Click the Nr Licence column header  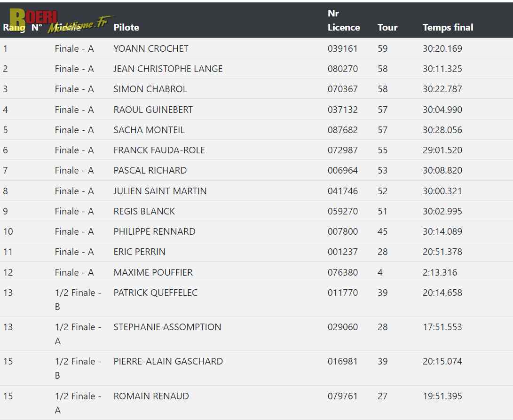pos(343,21)
